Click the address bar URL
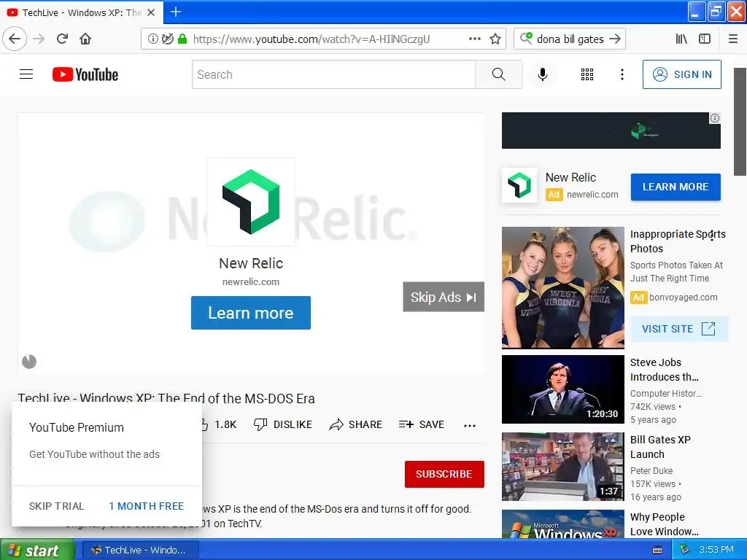Viewport: 747px width, 560px height. pyautogui.click(x=311, y=39)
